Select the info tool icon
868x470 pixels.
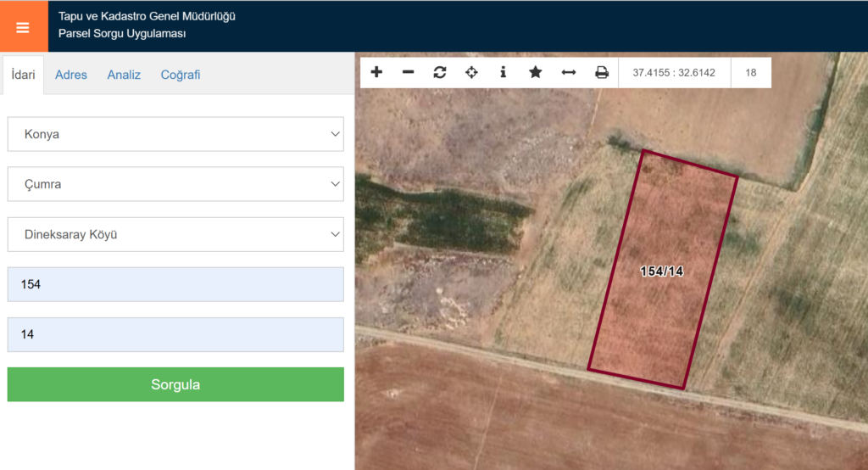[504, 72]
